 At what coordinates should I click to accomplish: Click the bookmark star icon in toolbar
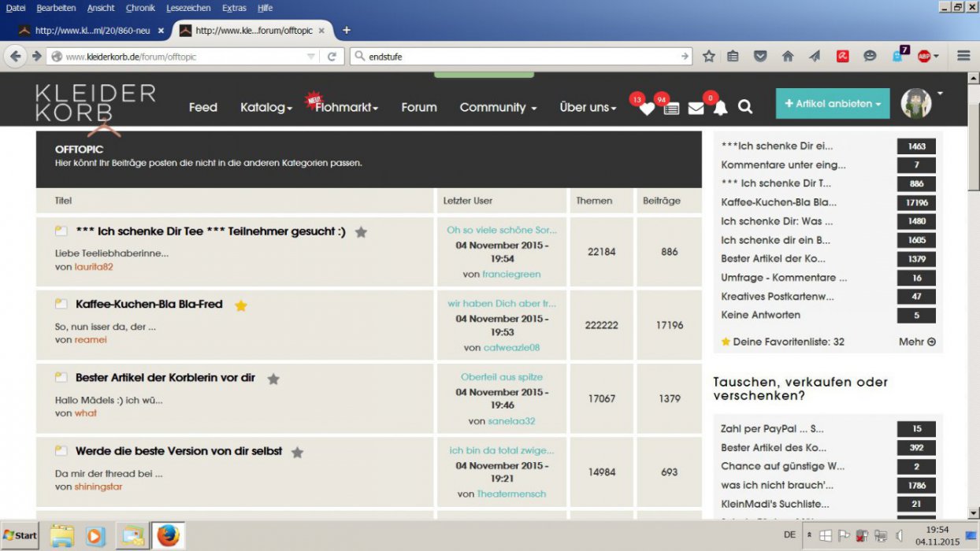[x=709, y=56]
